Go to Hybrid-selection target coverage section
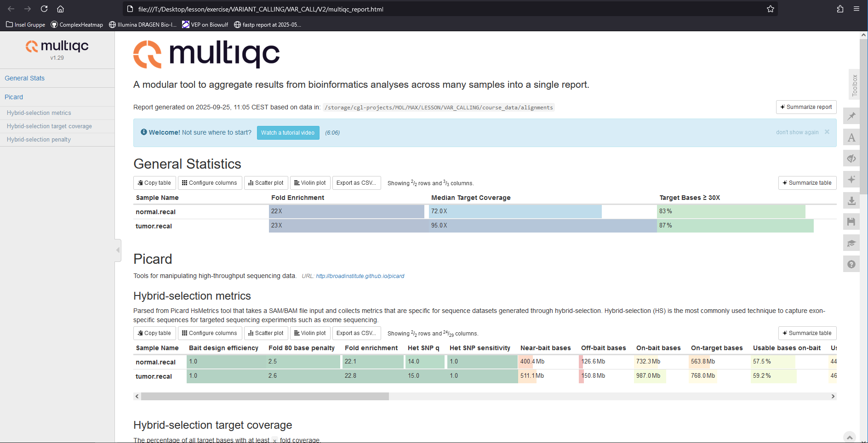 click(x=49, y=126)
